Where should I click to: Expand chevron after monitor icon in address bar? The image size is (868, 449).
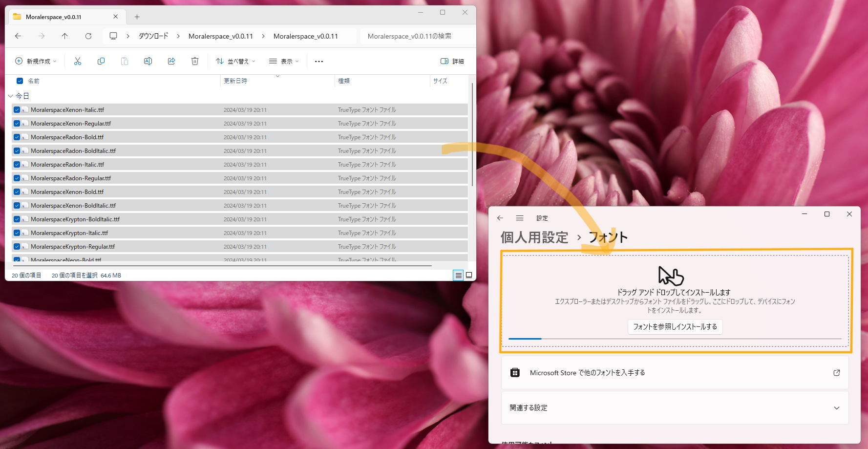(128, 36)
